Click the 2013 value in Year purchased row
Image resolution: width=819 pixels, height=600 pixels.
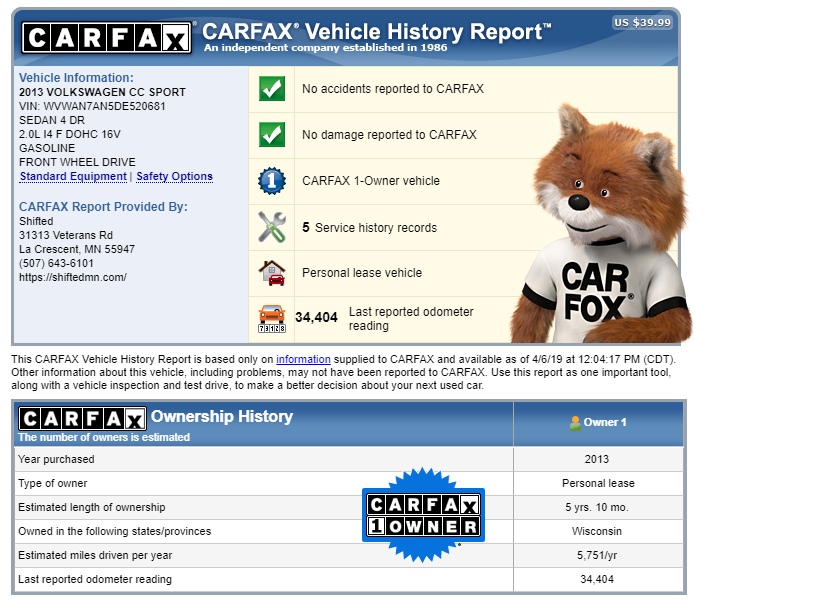coord(596,460)
